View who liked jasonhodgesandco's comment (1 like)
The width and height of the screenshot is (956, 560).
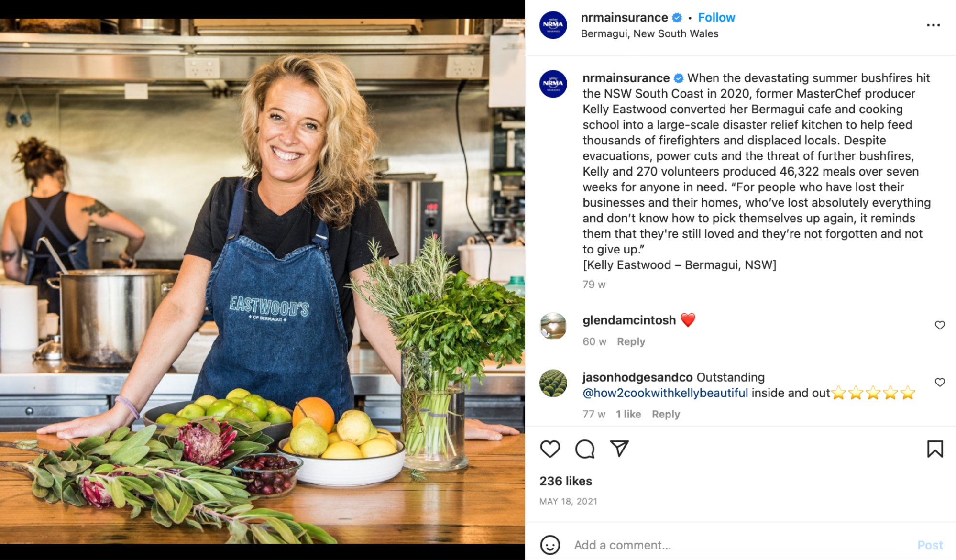(628, 414)
